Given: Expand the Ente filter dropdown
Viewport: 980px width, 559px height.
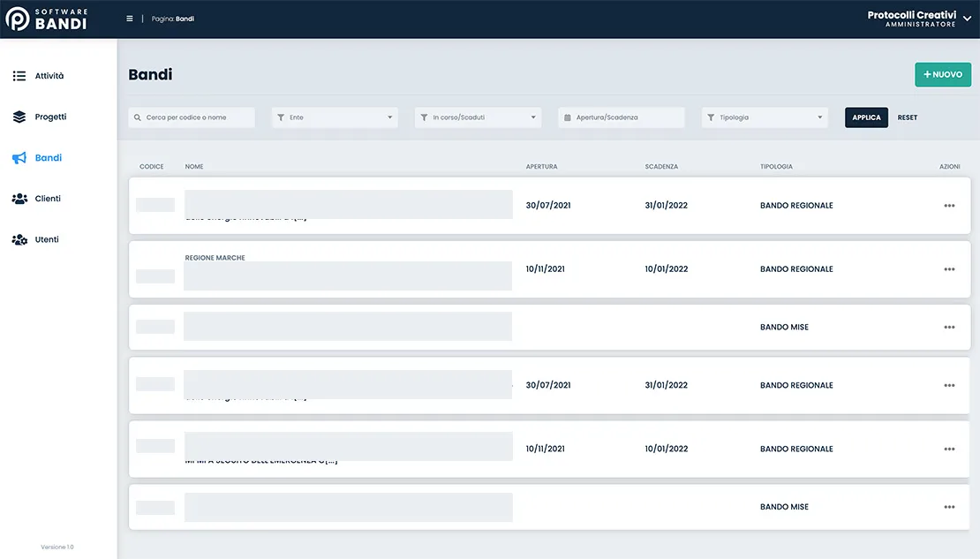Looking at the screenshot, I should (335, 117).
